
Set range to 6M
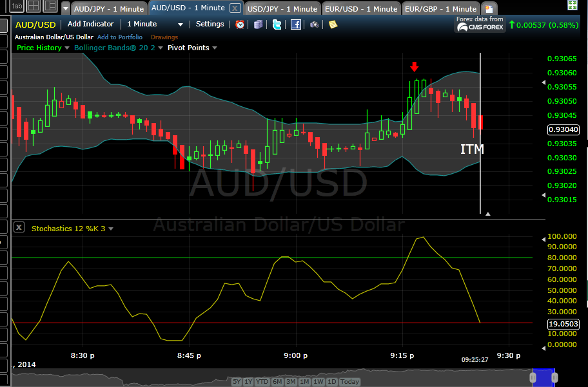tap(277, 381)
